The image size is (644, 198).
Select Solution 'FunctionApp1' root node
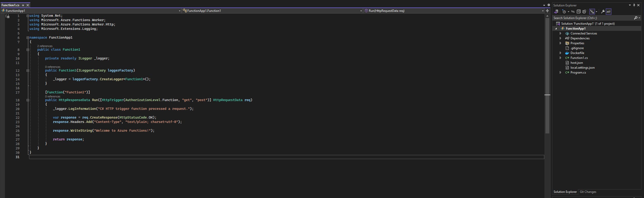click(588, 24)
